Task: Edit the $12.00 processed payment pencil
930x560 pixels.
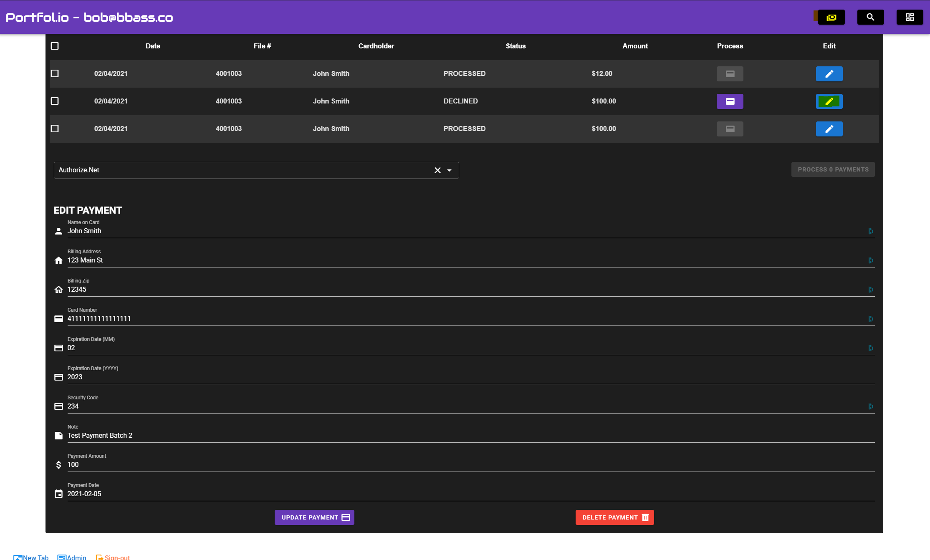Action: (x=829, y=74)
